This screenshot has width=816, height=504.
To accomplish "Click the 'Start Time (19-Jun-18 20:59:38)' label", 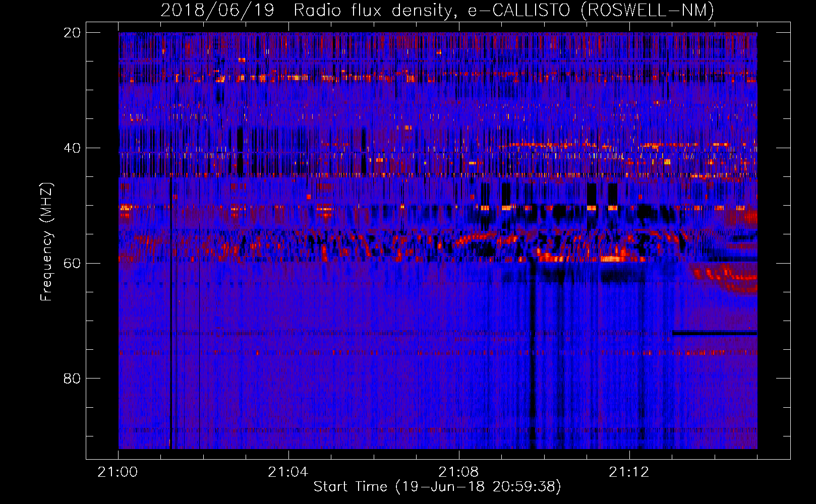I will pyautogui.click(x=437, y=487).
